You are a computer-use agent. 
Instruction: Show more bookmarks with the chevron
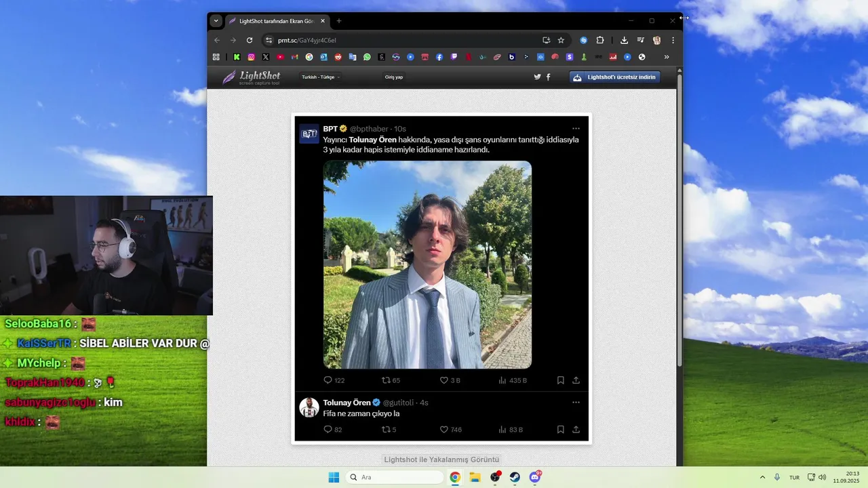[667, 57]
